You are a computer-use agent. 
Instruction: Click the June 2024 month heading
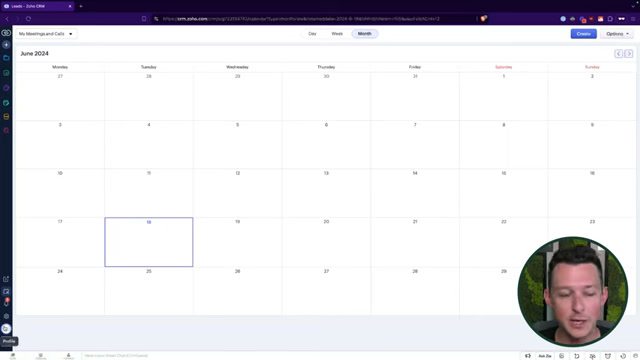coord(35,53)
